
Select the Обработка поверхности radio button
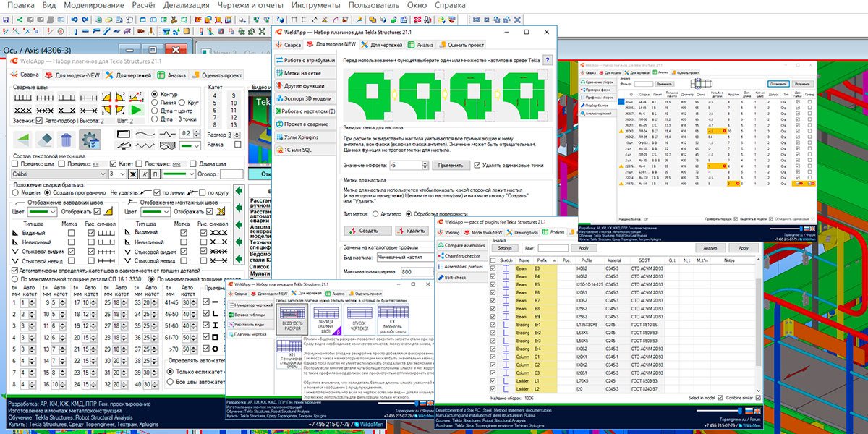click(x=409, y=214)
